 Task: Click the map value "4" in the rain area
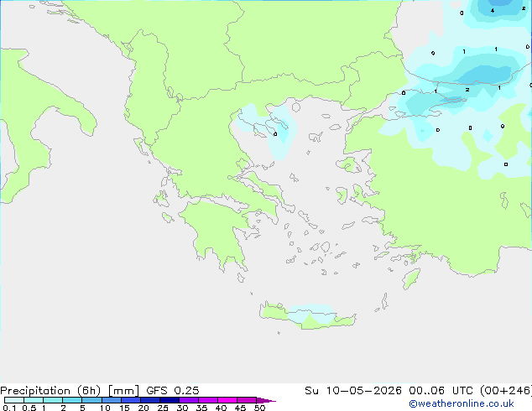click(493, 11)
